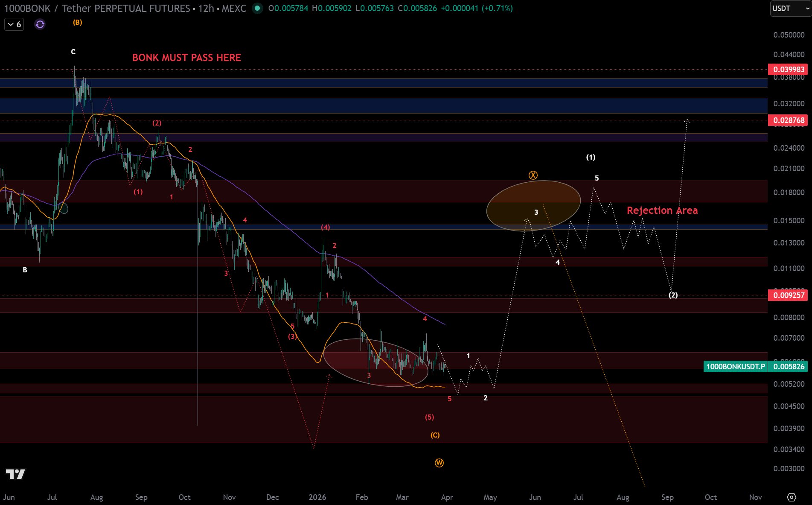This screenshot has height=505, width=812.
Task: Click the 0.018000 price axis label
Action: (x=789, y=192)
